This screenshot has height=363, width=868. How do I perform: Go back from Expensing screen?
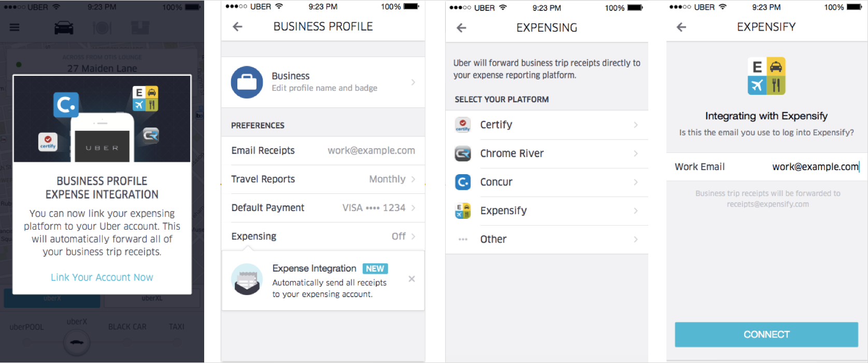461,28
